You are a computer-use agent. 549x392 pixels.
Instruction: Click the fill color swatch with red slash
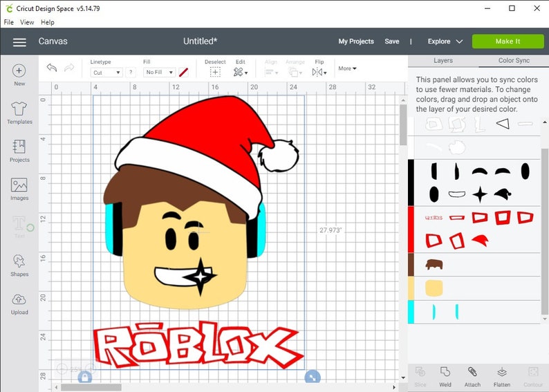point(183,72)
